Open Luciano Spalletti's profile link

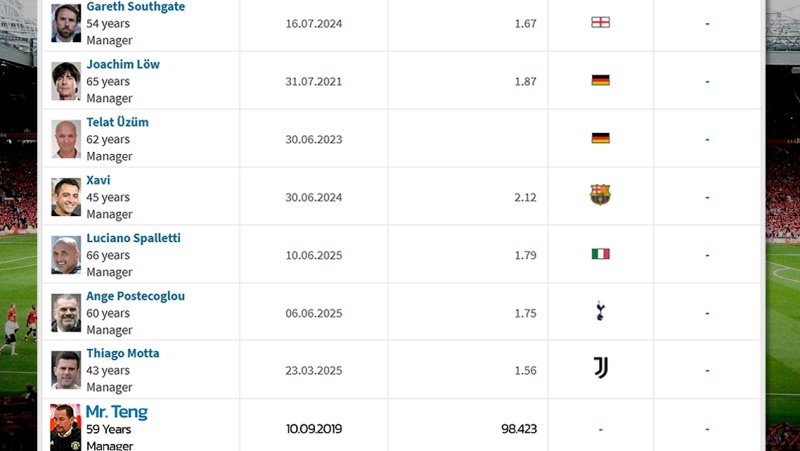(133, 238)
